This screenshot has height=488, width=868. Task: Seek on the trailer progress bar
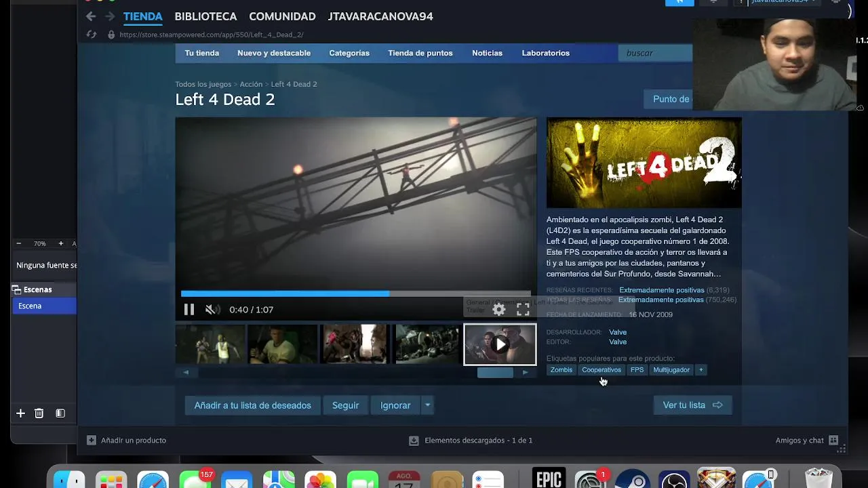(355, 294)
